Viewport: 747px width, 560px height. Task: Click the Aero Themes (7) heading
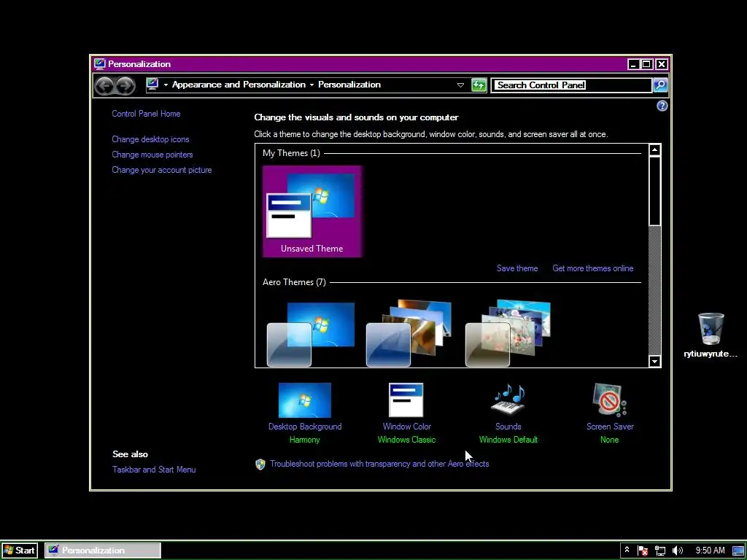pos(294,282)
